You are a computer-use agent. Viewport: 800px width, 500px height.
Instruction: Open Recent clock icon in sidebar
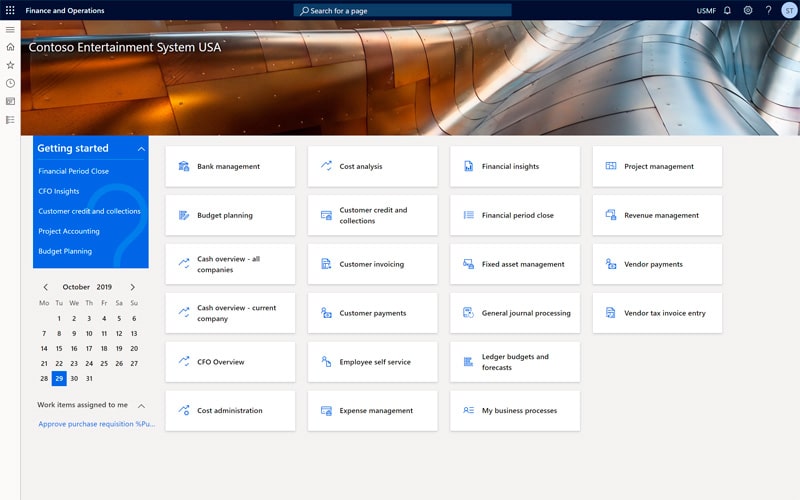point(10,83)
